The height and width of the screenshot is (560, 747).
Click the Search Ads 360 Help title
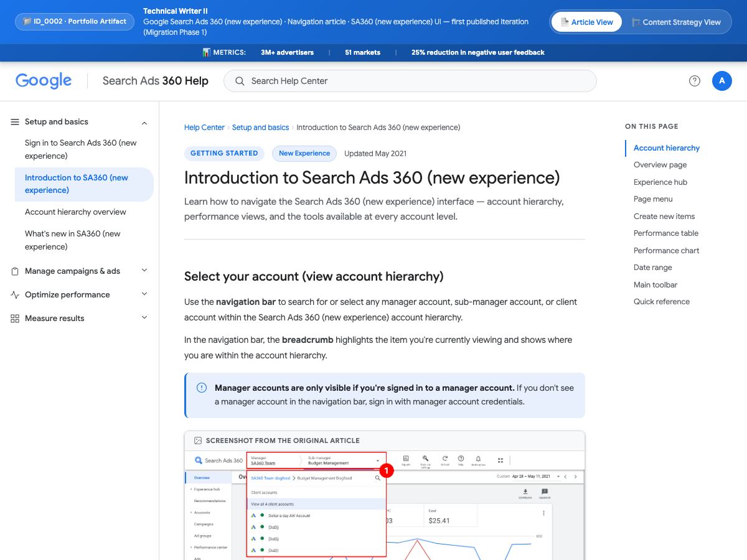pyautogui.click(x=156, y=81)
